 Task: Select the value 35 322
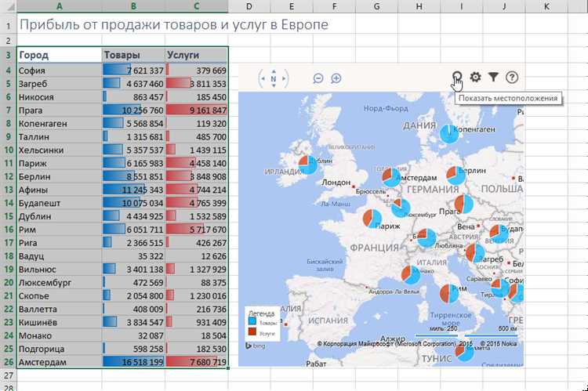point(133,256)
